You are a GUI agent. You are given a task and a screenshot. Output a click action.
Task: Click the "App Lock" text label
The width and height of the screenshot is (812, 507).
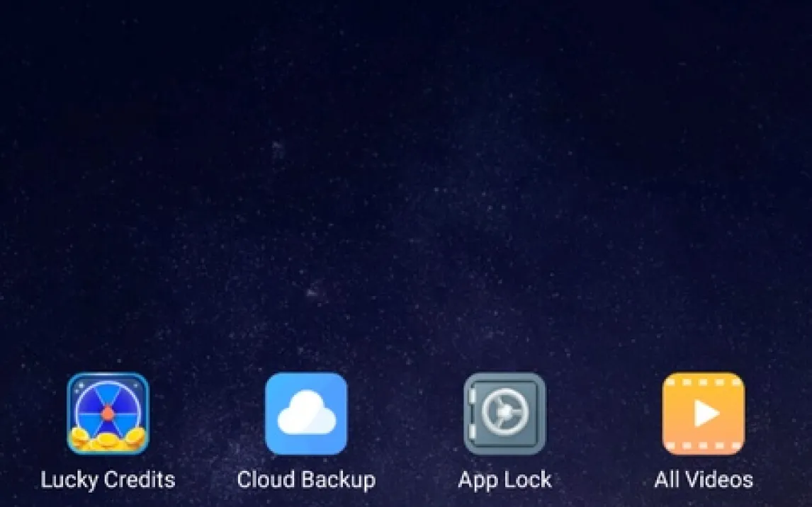[504, 480]
